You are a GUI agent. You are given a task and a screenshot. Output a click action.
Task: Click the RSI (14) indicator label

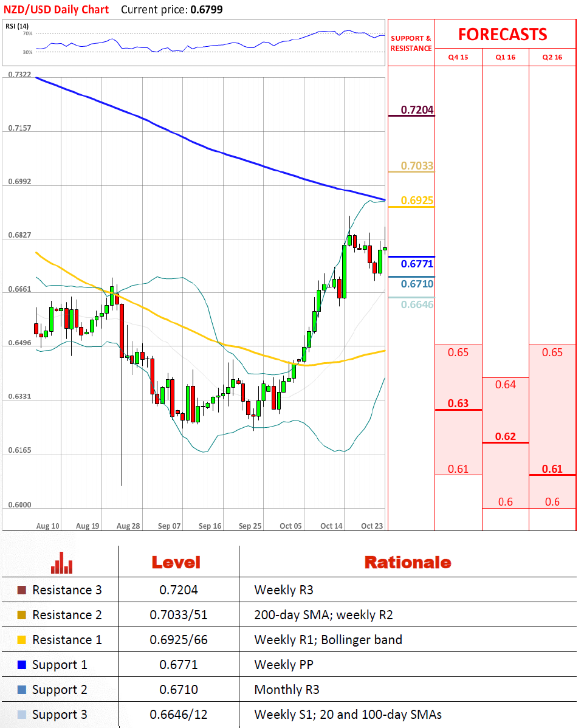[17, 26]
